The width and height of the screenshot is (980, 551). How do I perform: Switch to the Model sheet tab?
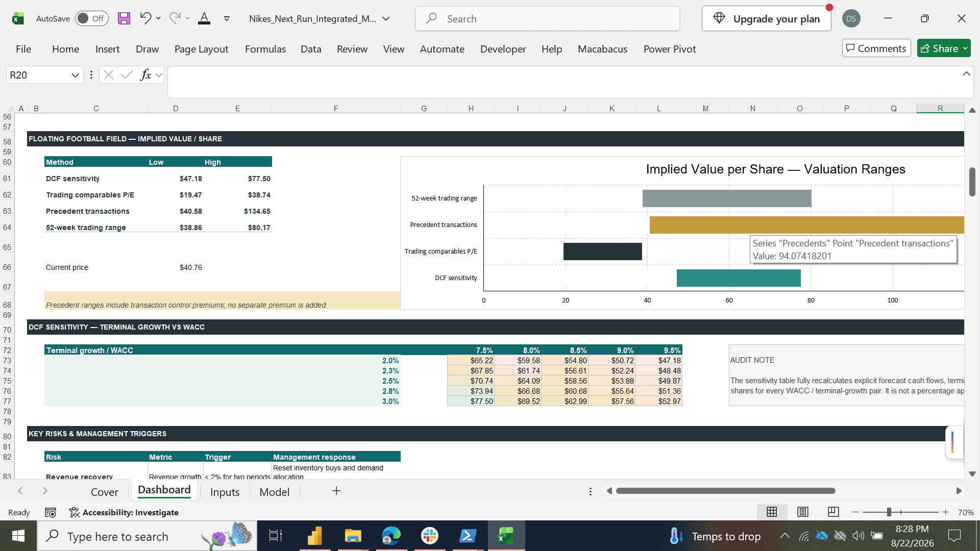(x=274, y=492)
